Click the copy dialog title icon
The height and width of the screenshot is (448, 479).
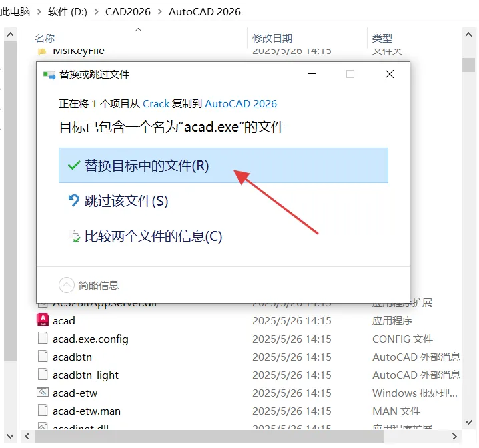[x=49, y=75]
